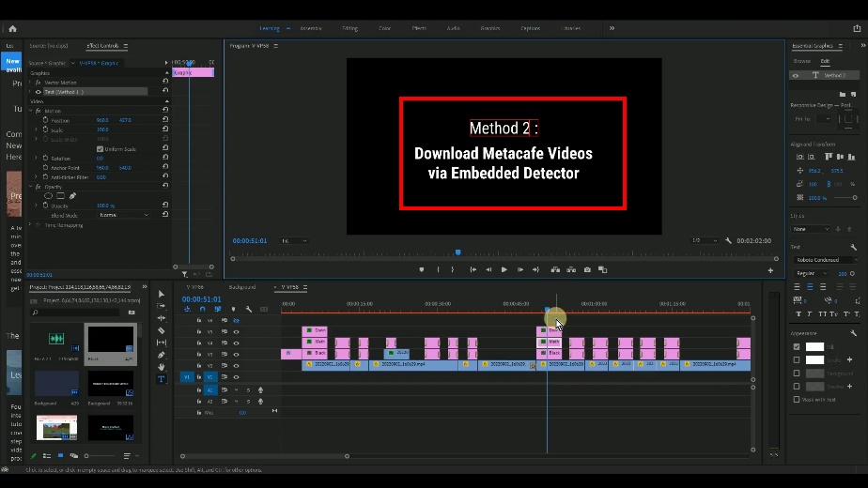Enable Mask with text checkbox

tap(797, 400)
